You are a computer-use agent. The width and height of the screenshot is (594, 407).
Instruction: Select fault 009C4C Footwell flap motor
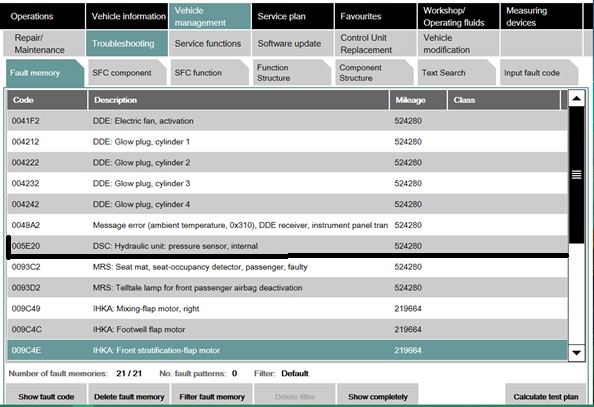tap(287, 329)
